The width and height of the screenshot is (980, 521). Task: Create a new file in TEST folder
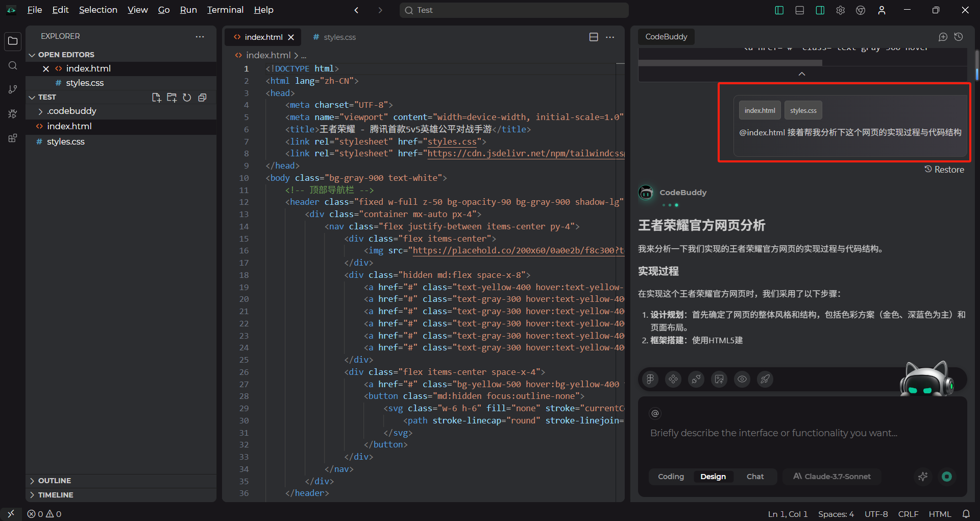pos(156,97)
